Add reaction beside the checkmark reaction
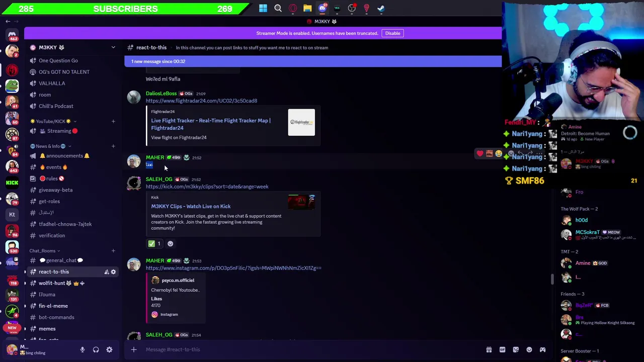This screenshot has width=644, height=362. pyautogui.click(x=170, y=244)
